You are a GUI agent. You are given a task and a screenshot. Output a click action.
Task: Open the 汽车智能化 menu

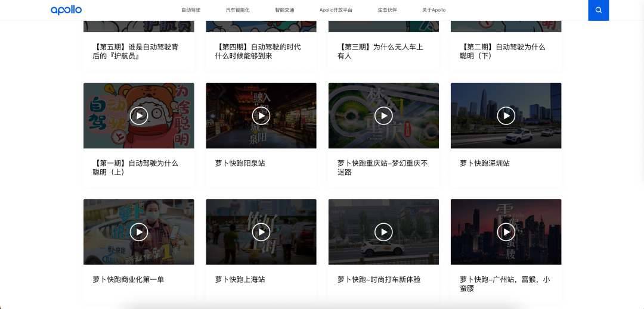tap(237, 10)
